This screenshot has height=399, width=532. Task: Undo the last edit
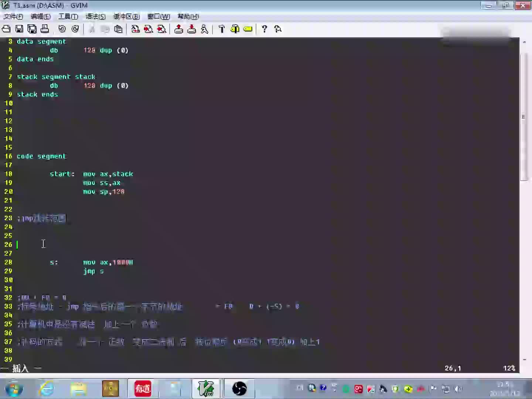(62, 29)
